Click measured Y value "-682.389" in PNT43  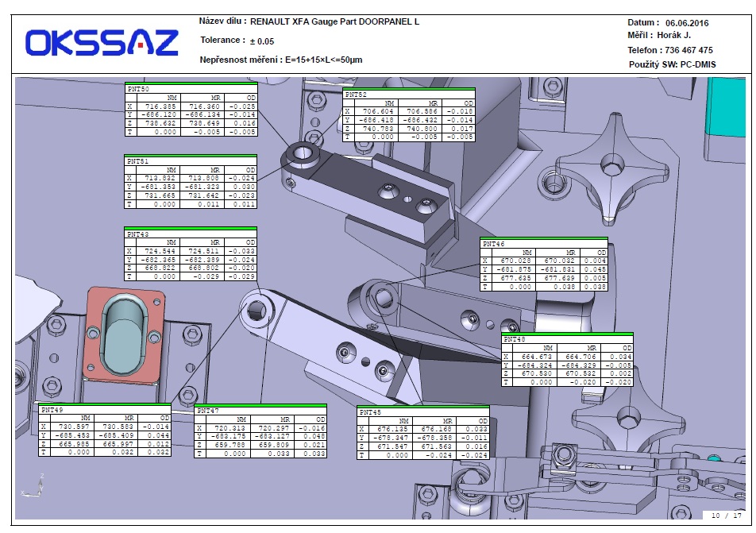[202, 260]
